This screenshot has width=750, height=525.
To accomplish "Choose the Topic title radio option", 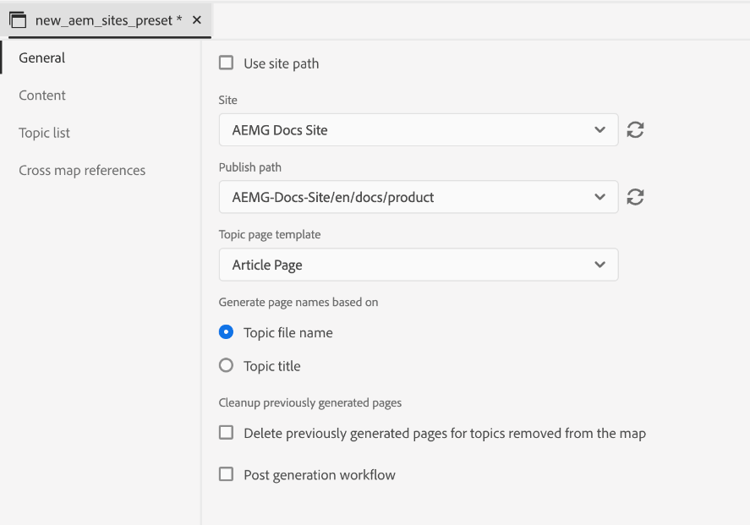I will click(x=226, y=366).
